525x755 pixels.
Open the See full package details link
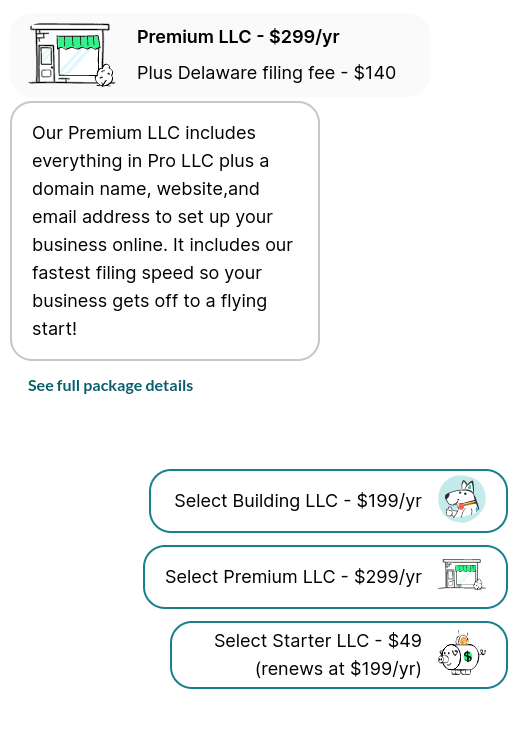110,386
